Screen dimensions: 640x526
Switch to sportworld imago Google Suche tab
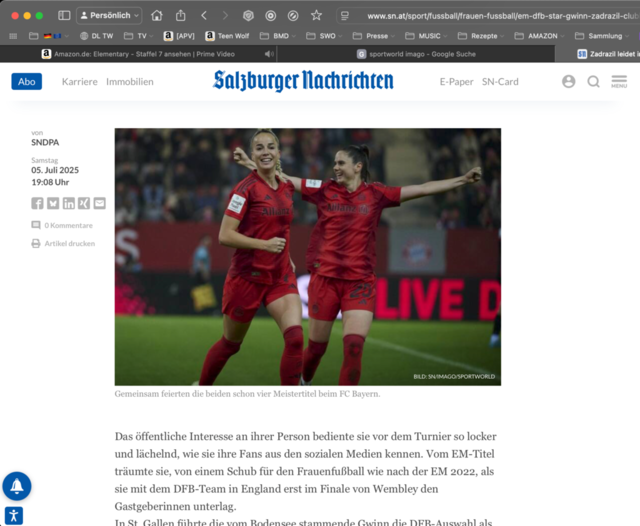(420, 54)
